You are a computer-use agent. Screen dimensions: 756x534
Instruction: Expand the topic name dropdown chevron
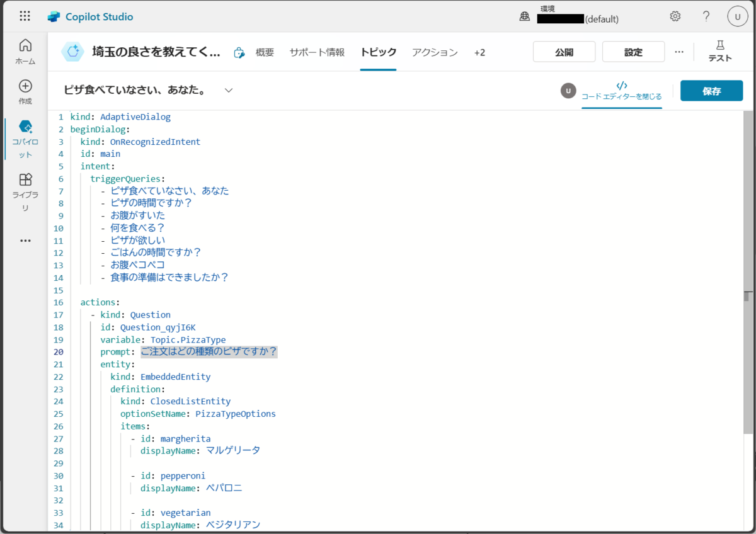[229, 91]
